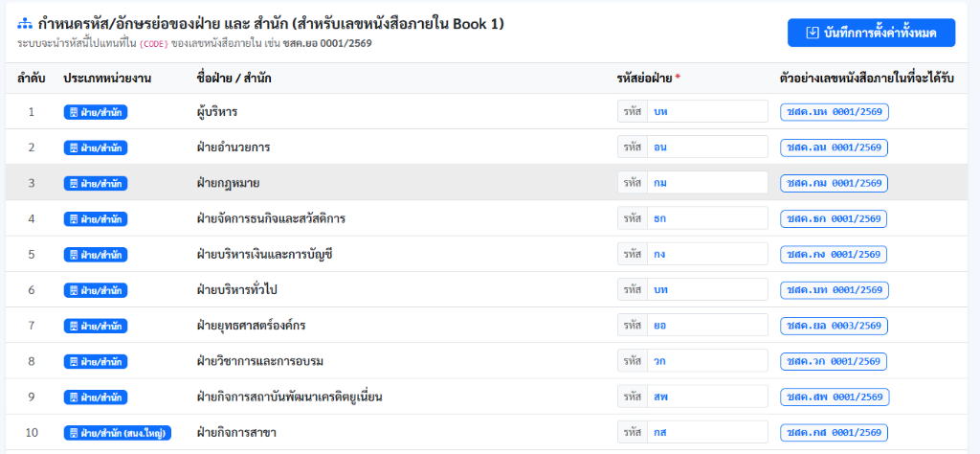
Task: Click the department name ฝ่ายวิชาการและการอบรม
Action: click(x=259, y=361)
